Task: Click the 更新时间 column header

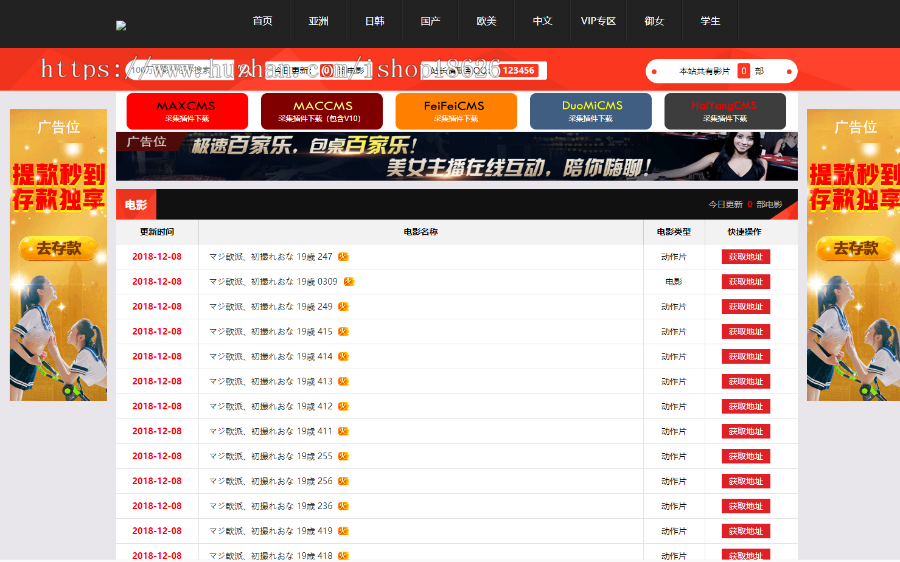Action: 157,232
